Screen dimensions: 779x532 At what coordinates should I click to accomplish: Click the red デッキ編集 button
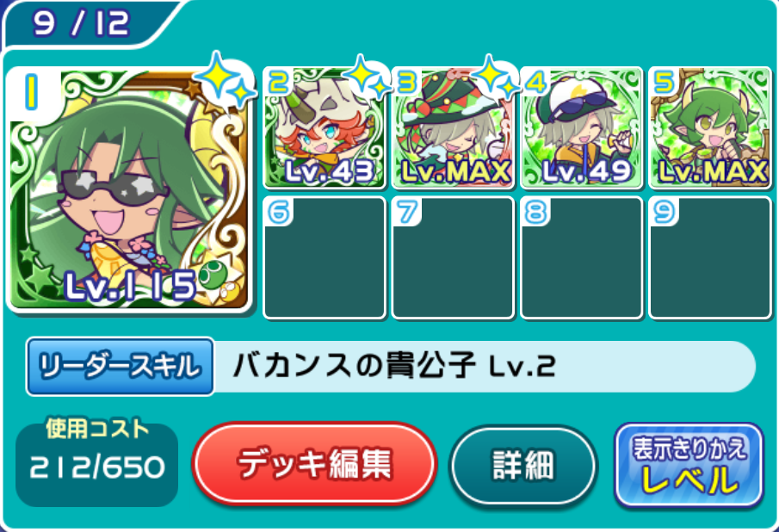point(314,463)
